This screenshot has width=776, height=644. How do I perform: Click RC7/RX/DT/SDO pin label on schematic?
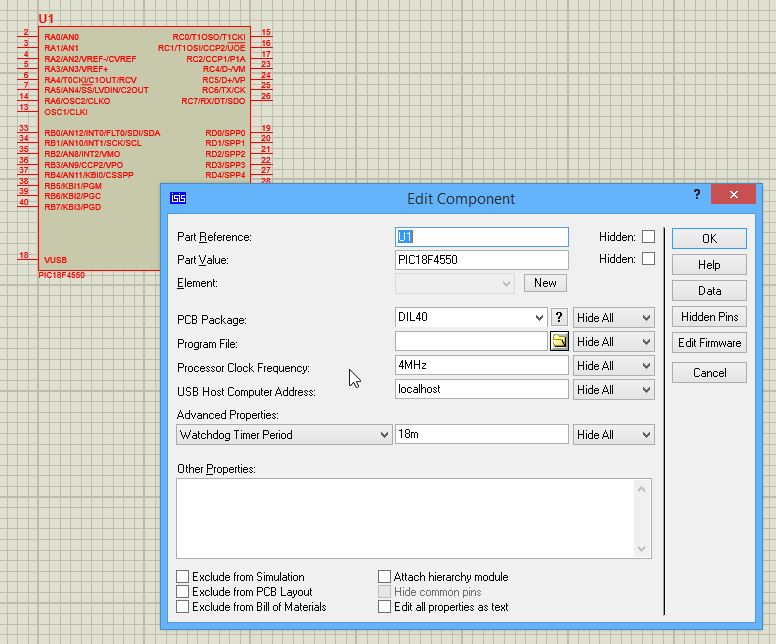[213, 101]
